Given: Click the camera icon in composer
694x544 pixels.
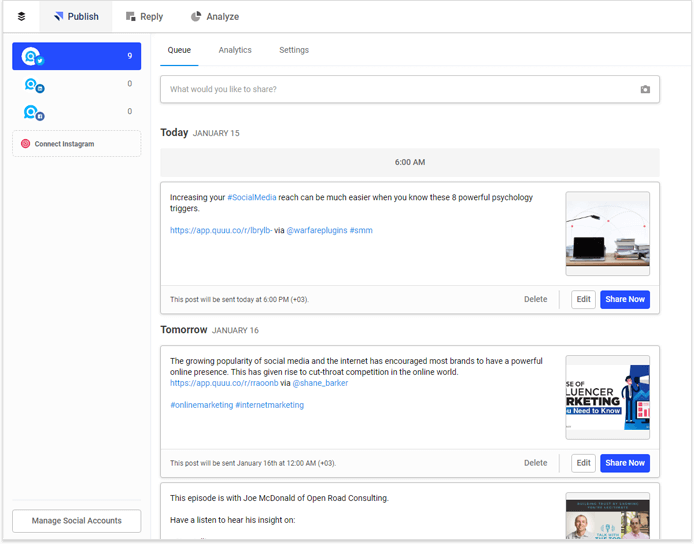Looking at the screenshot, I should 645,89.
